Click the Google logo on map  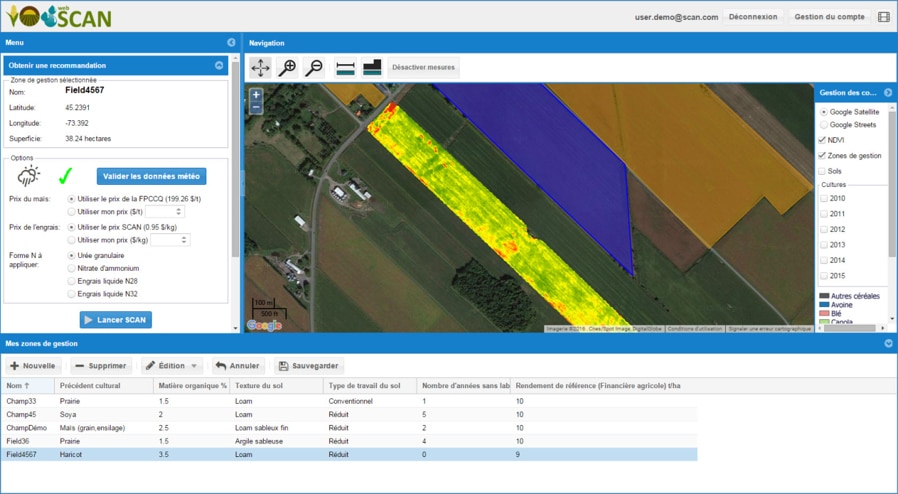[264, 326]
